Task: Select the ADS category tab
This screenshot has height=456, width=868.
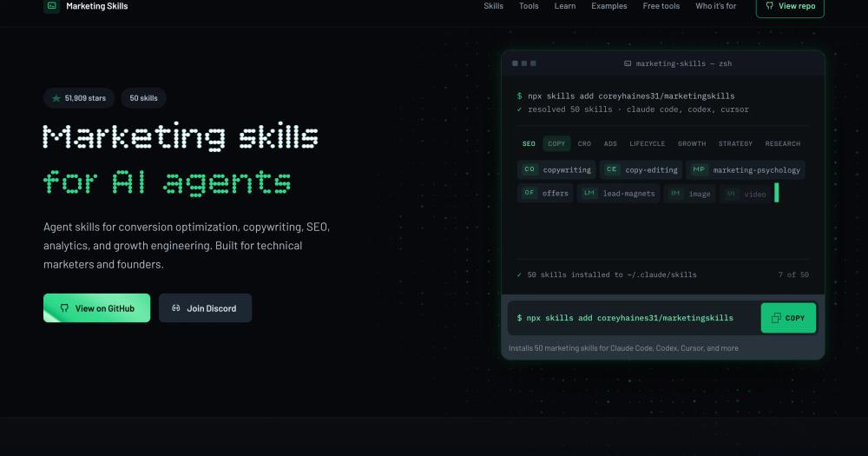Action: (610, 143)
